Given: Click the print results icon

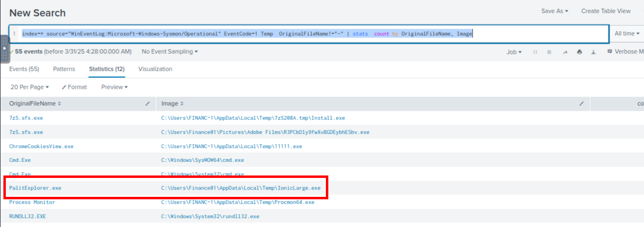Looking at the screenshot, I should [579, 52].
